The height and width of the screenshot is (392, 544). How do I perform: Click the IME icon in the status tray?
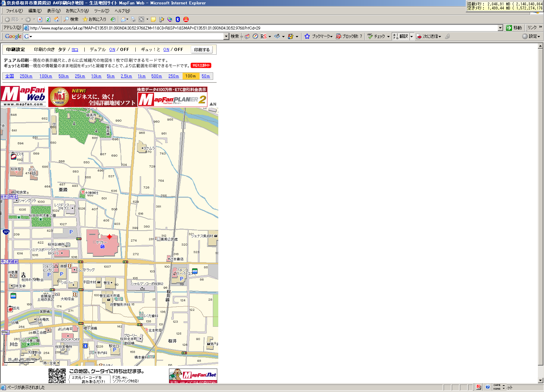478,387
